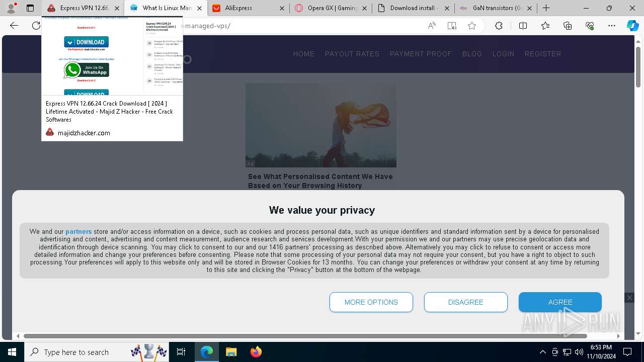
Task: Open the Copilot icon
Action: 632,26
